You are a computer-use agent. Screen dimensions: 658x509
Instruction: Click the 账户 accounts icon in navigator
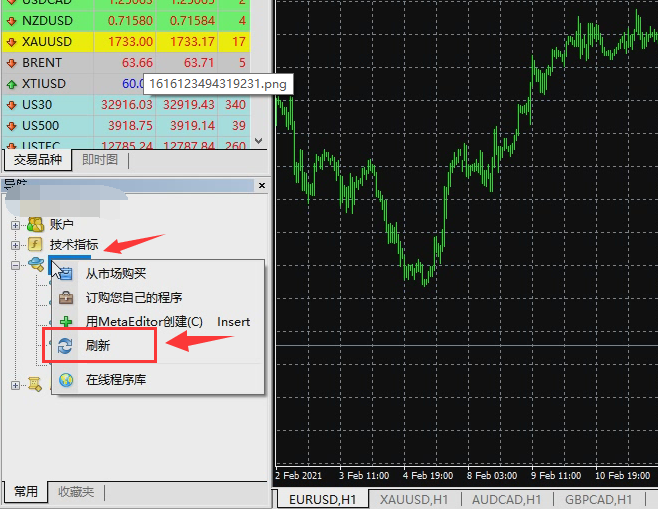[36, 224]
